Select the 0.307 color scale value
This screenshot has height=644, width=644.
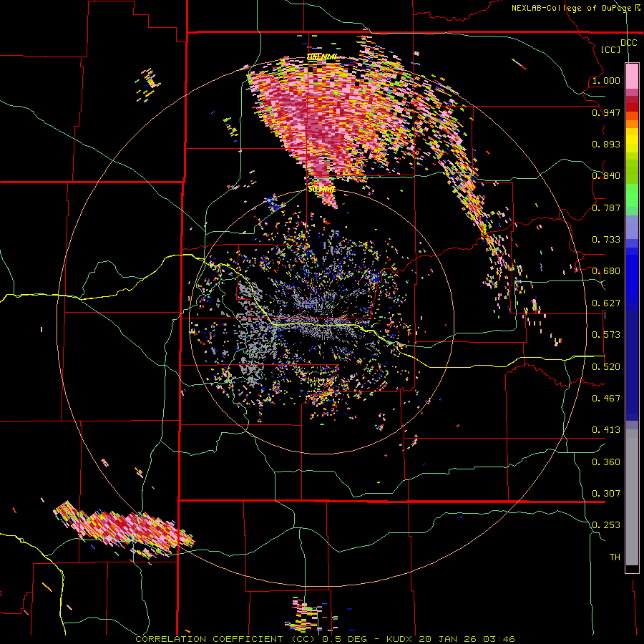tap(606, 494)
